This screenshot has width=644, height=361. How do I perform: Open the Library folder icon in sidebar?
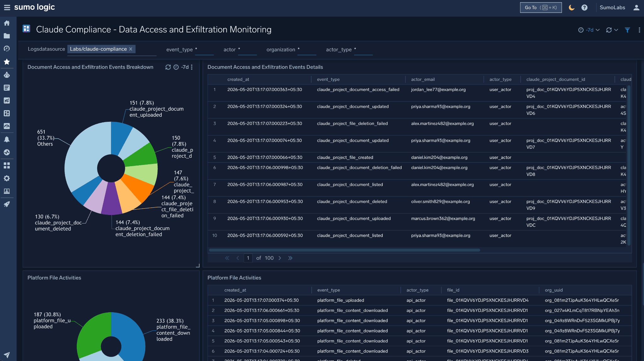point(7,36)
